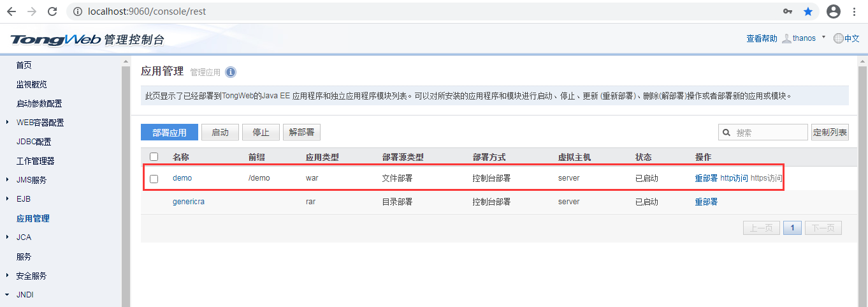The width and height of the screenshot is (868, 307).
Task: Click the 前缀 column header
Action: pyautogui.click(x=256, y=157)
